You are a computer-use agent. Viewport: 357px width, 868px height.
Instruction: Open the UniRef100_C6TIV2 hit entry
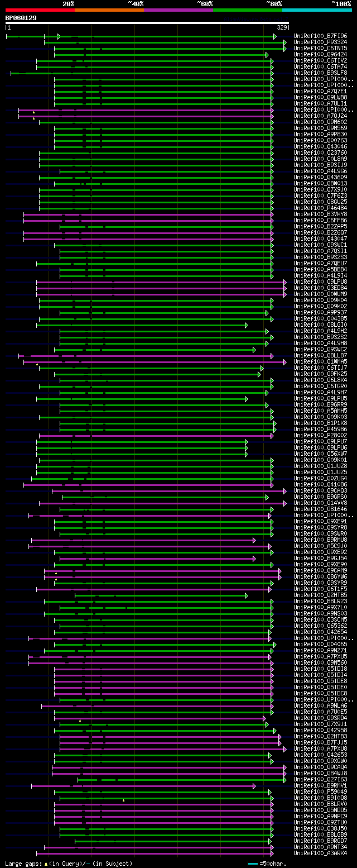tap(320, 60)
